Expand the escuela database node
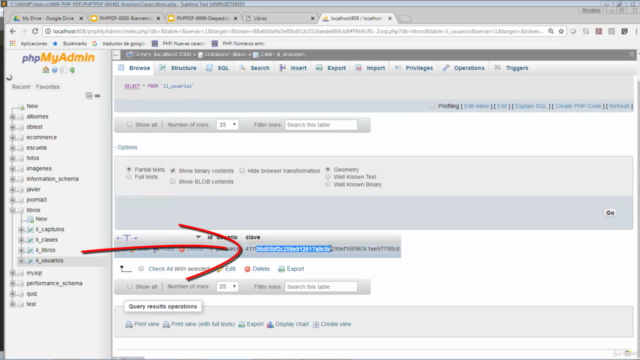This screenshot has height=360, width=640. (13, 148)
